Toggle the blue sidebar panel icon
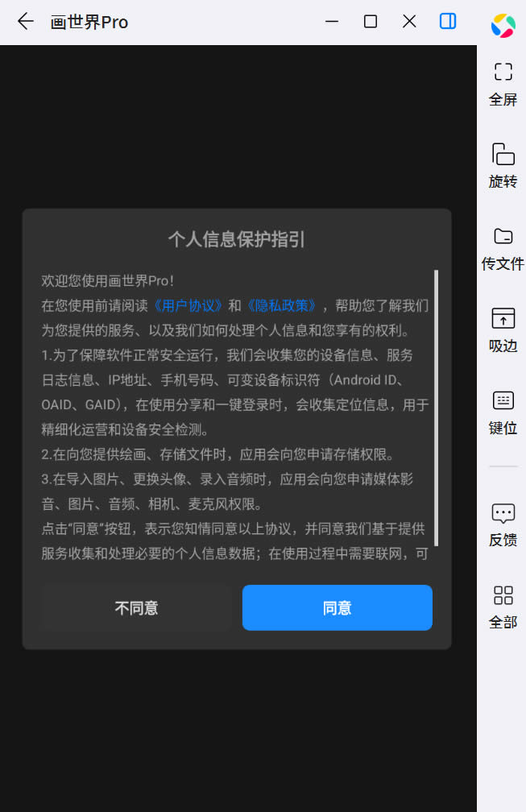This screenshot has width=526, height=812. point(448,21)
